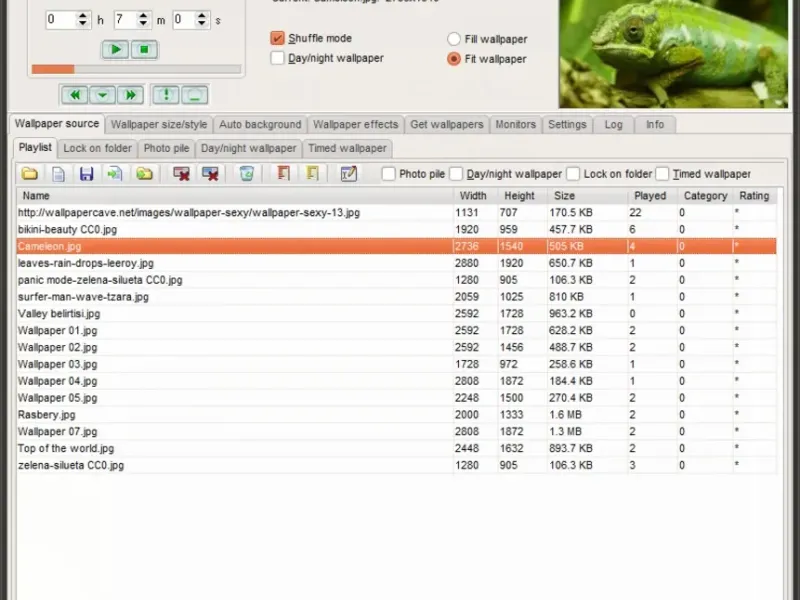Increase hours with the up spinner arrow
This screenshot has height=600, width=800.
tap(83, 15)
